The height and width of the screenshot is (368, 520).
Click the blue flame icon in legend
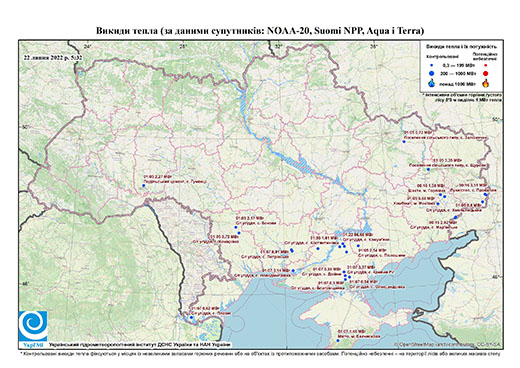pyautogui.click(x=432, y=83)
